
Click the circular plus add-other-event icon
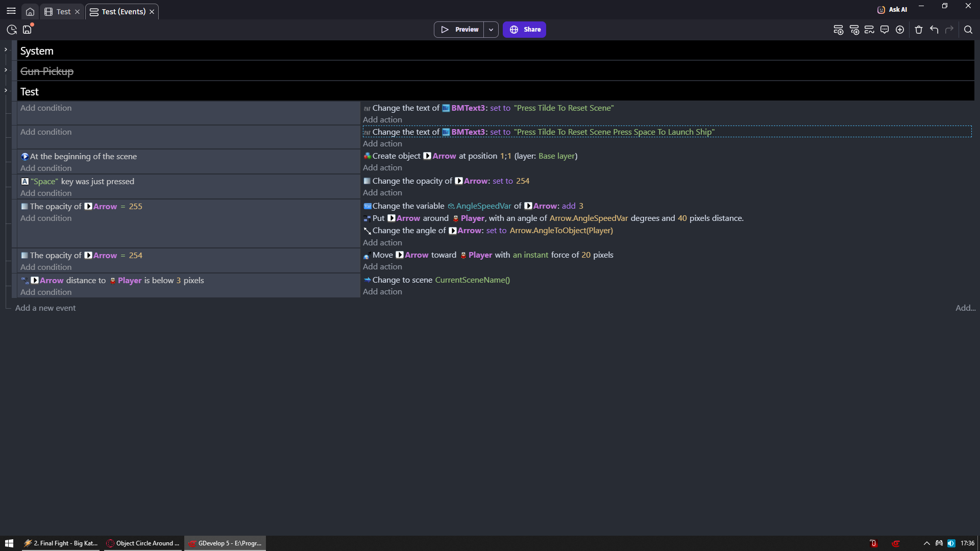tap(900, 30)
